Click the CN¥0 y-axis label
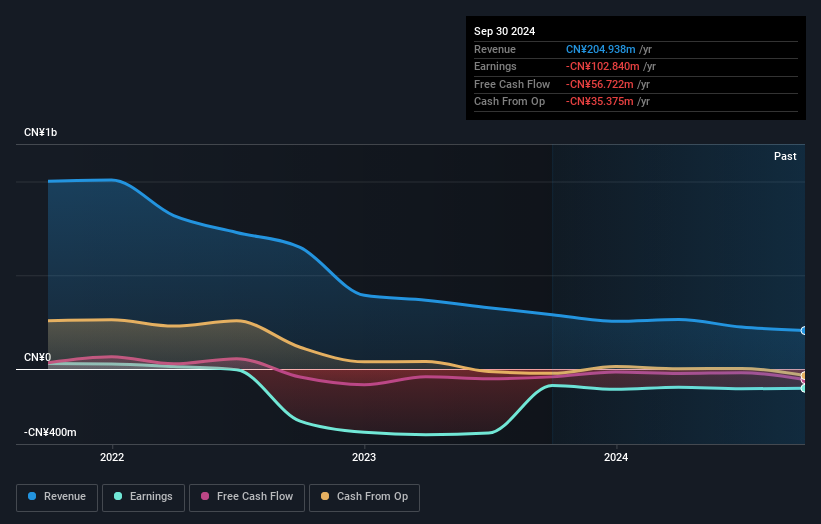The height and width of the screenshot is (524, 821). 37,358
